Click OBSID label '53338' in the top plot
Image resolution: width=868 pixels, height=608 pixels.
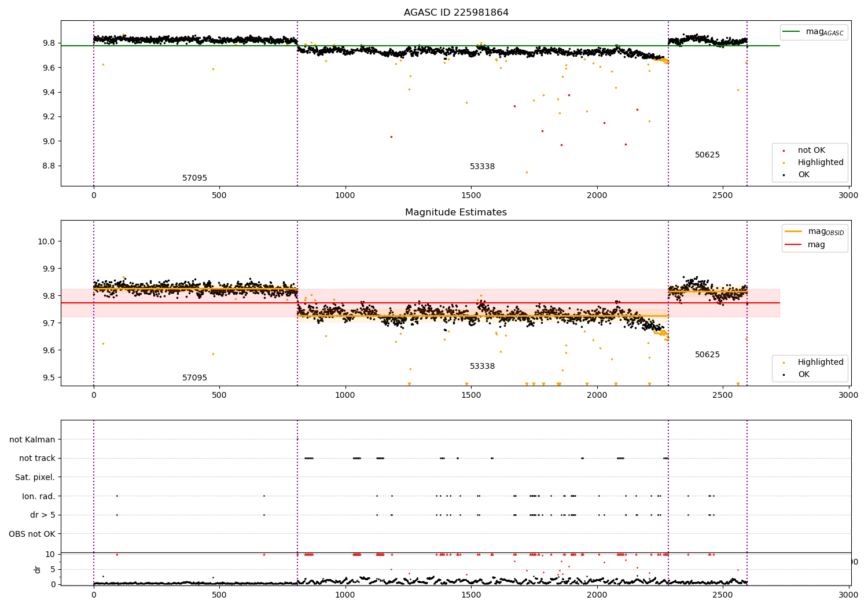[x=482, y=167]
